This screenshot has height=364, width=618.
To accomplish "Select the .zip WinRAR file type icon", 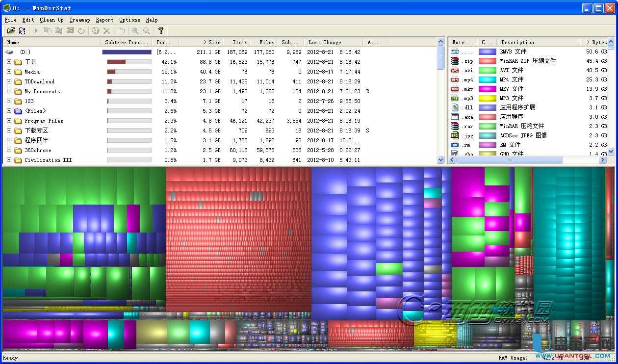I will click(455, 61).
